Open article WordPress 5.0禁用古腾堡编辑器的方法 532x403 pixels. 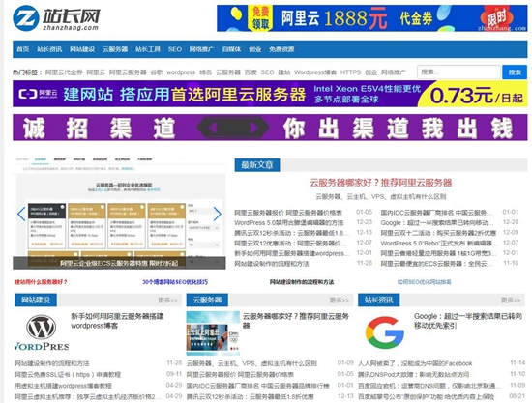(289, 222)
